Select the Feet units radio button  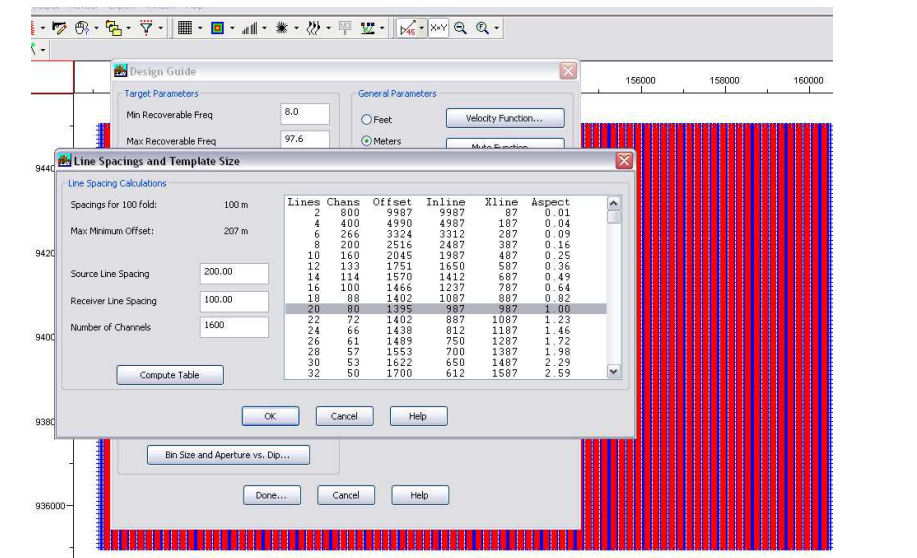tap(367, 119)
